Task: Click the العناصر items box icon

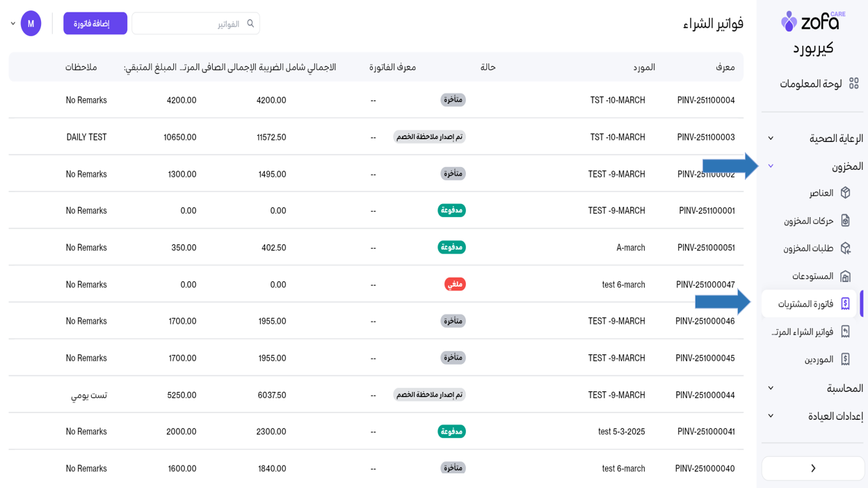Action: [x=845, y=193]
